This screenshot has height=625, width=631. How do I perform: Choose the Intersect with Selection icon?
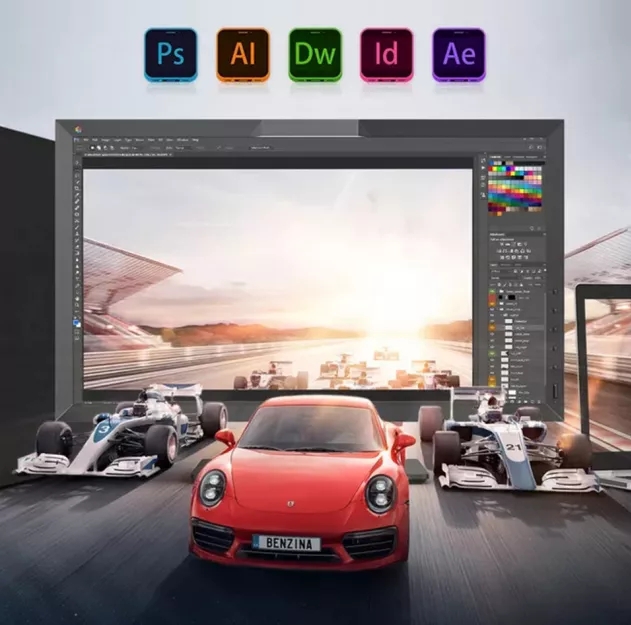click(112, 148)
